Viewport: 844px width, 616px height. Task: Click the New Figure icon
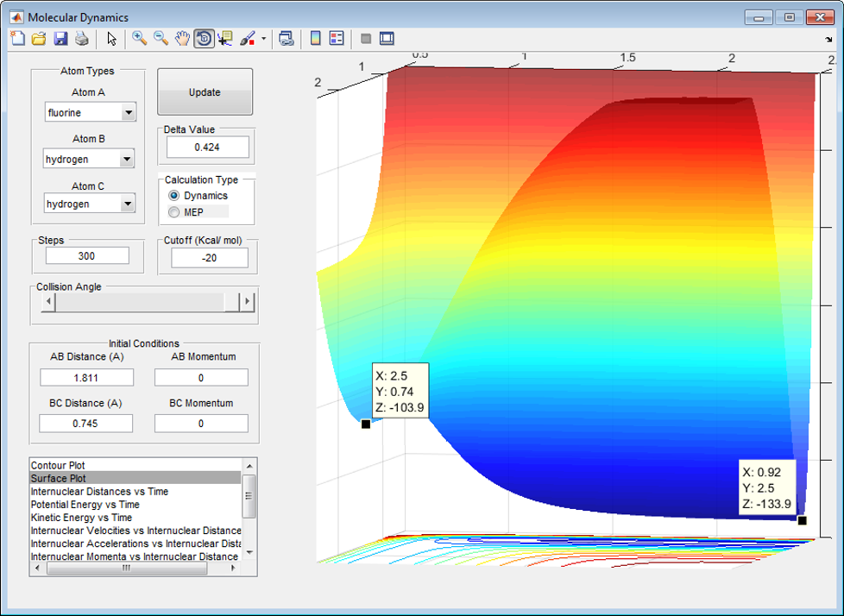[x=18, y=38]
